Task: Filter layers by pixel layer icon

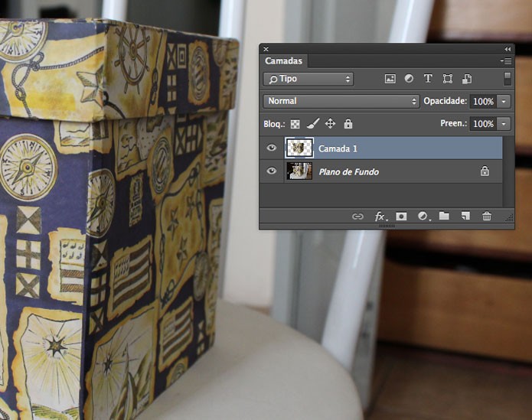Action: tap(390, 79)
